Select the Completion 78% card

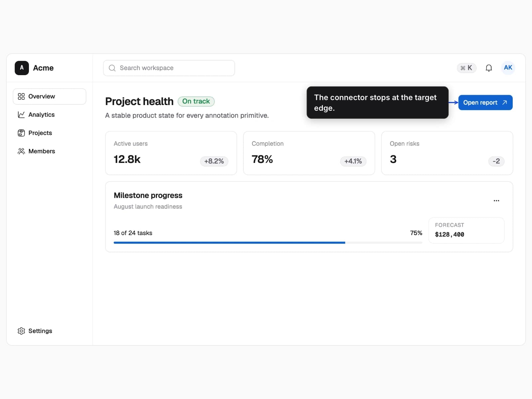309,153
